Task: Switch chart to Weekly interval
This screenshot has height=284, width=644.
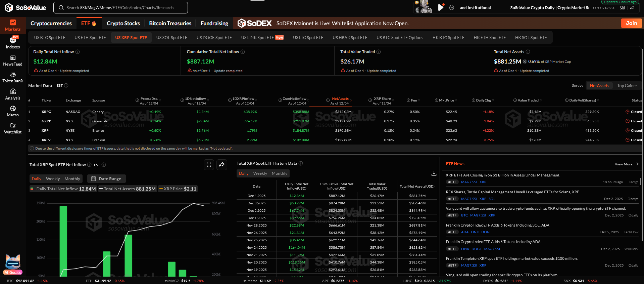Action: coord(53,179)
